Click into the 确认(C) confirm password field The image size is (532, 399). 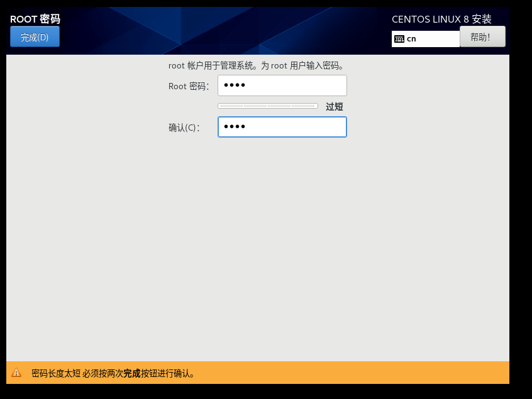coord(282,127)
